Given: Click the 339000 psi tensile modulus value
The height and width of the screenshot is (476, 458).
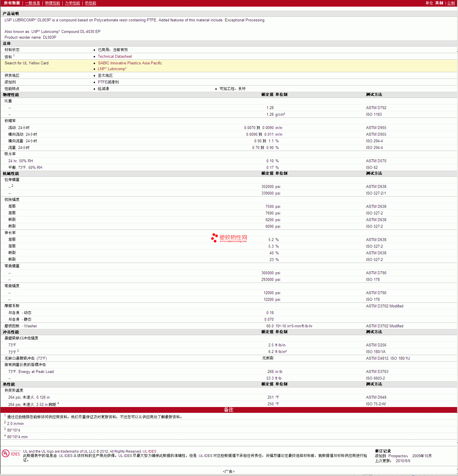Looking at the screenshot, I should click(x=271, y=193).
